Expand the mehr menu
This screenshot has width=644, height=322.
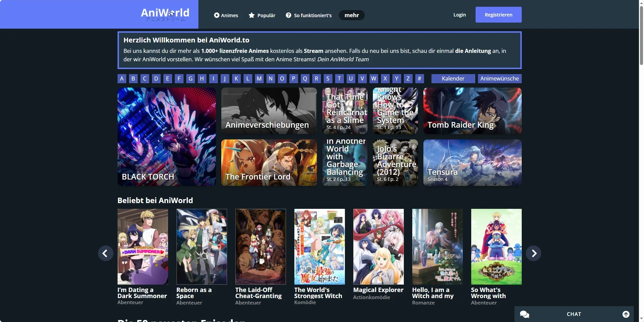[352, 15]
